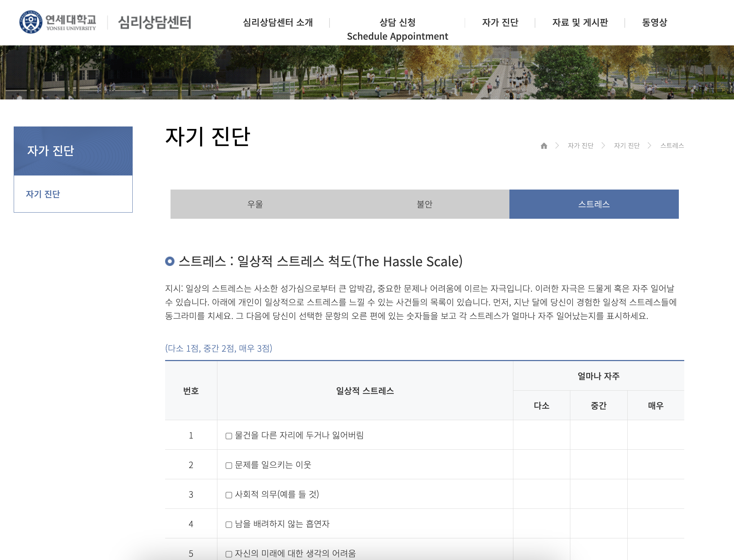
Task: Select the 스트레스 tab
Action: pos(594,204)
